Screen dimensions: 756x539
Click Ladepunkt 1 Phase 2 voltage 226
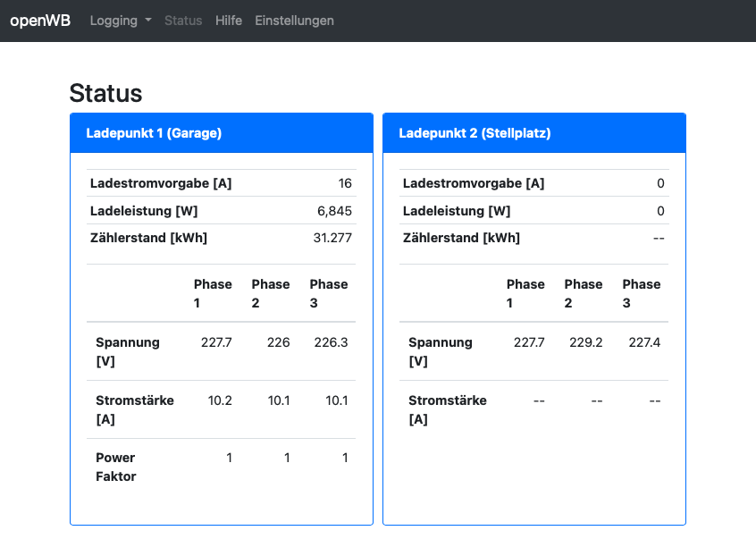tap(279, 342)
